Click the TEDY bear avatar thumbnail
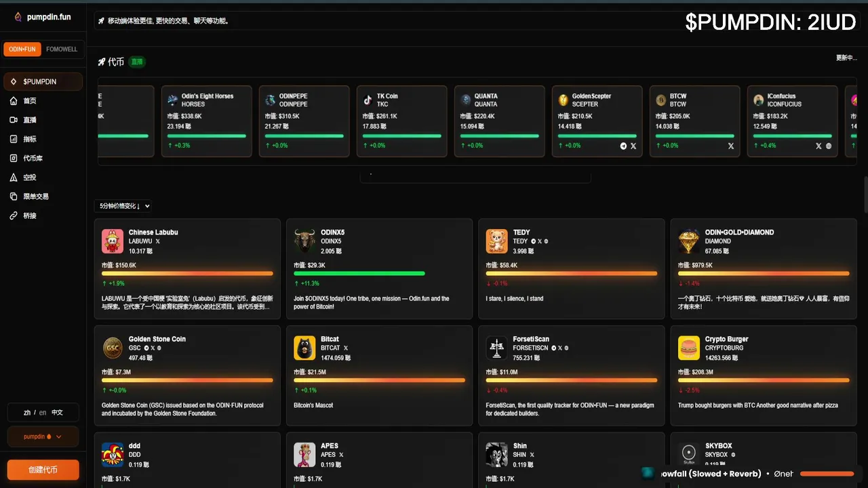868x488 pixels. [x=497, y=241]
